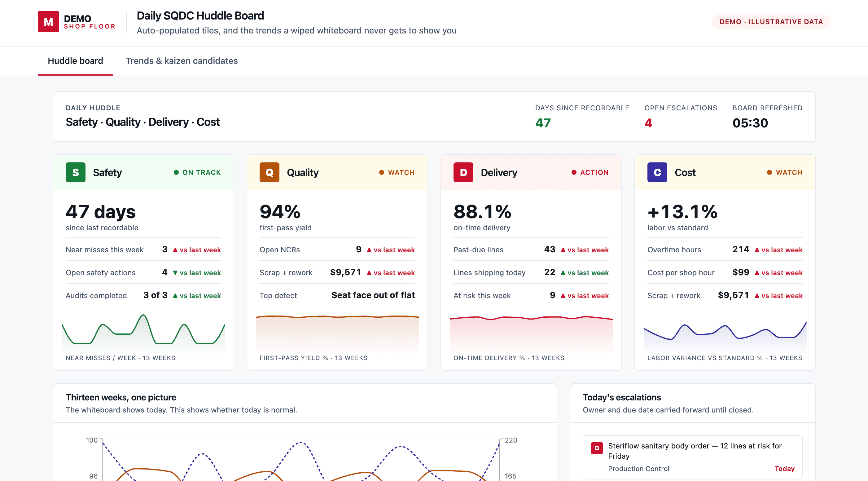Click the Past-due lines value 43
This screenshot has width=868, height=481.
(550, 249)
